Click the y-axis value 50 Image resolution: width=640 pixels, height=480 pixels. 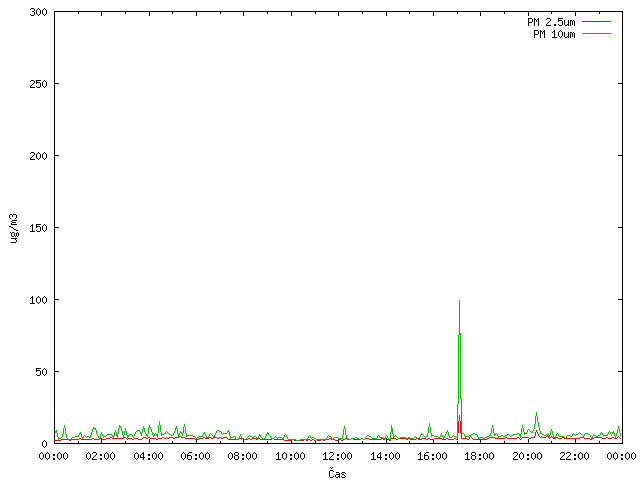(41, 372)
